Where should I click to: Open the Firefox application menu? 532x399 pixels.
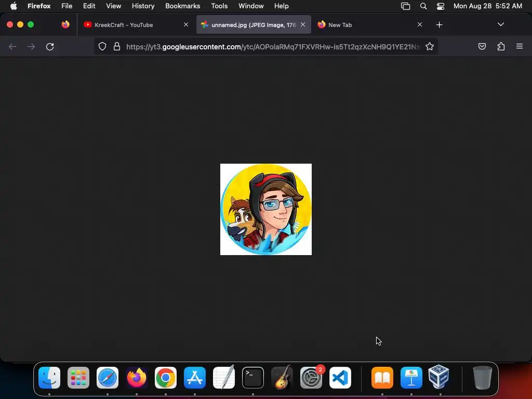point(39,6)
